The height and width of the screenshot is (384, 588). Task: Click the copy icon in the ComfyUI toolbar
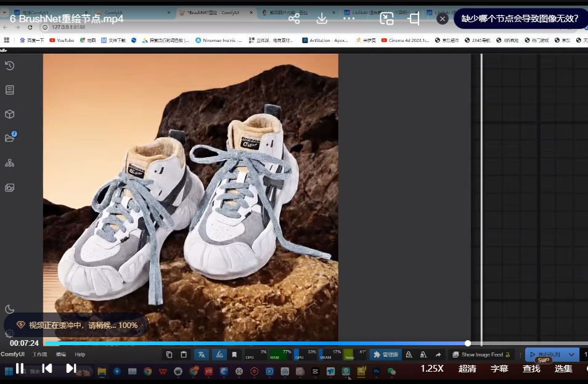point(169,354)
